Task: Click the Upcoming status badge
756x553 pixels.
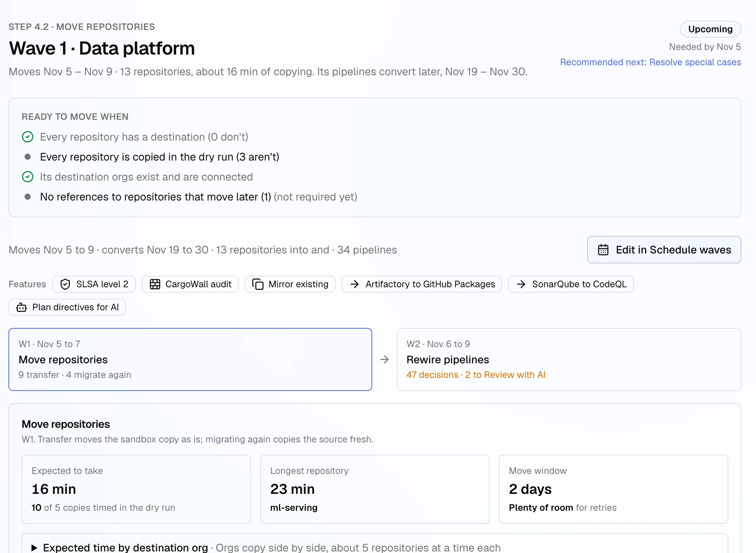Action: 710,30
